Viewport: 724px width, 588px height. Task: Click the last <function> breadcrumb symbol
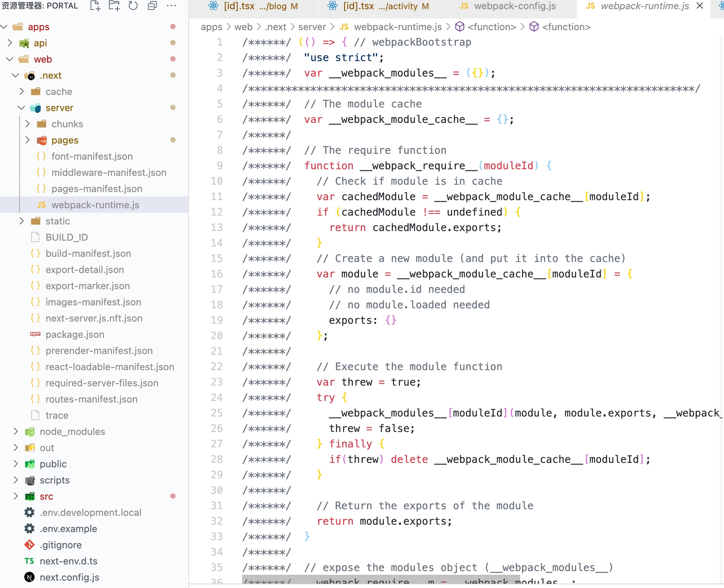[560, 27]
